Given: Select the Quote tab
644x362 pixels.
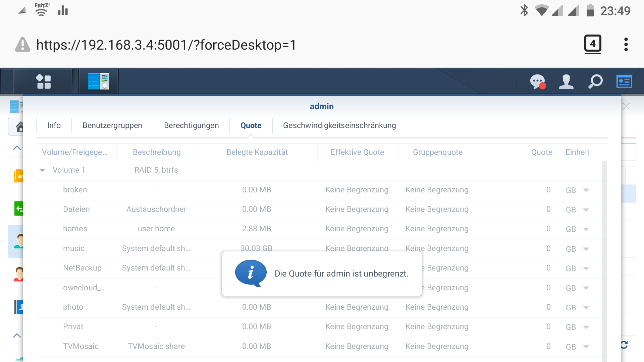Looking at the screenshot, I should 251,125.
